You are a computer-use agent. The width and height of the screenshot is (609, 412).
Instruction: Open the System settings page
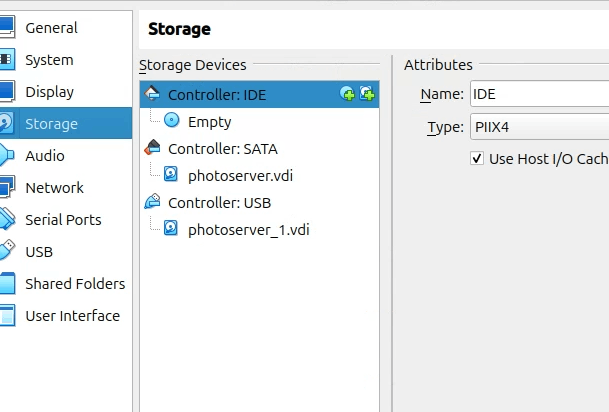[x=49, y=60]
